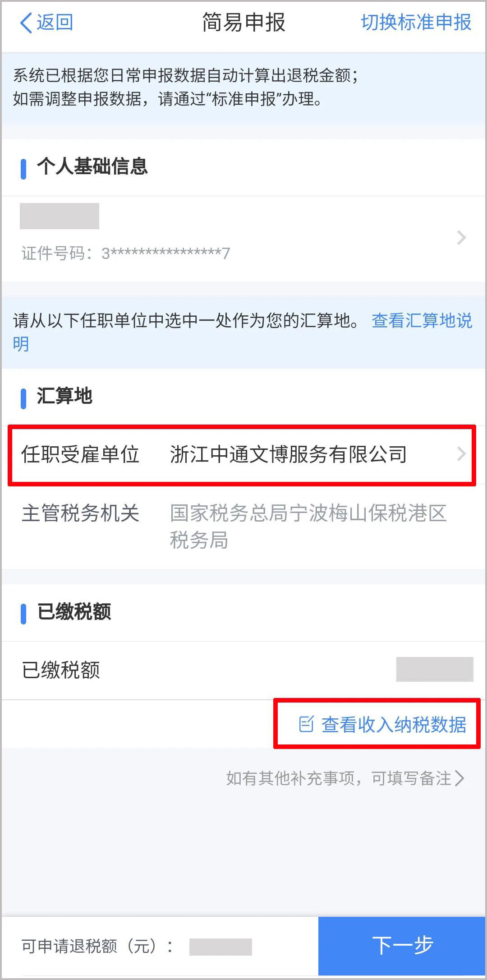The height and width of the screenshot is (980, 487).
Task: Click edit icon beside 查看收入纳税数据
Action: point(306,724)
